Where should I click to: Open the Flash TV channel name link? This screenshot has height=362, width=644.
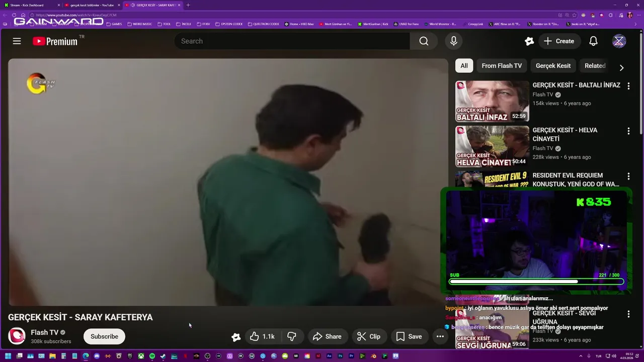[44, 332]
